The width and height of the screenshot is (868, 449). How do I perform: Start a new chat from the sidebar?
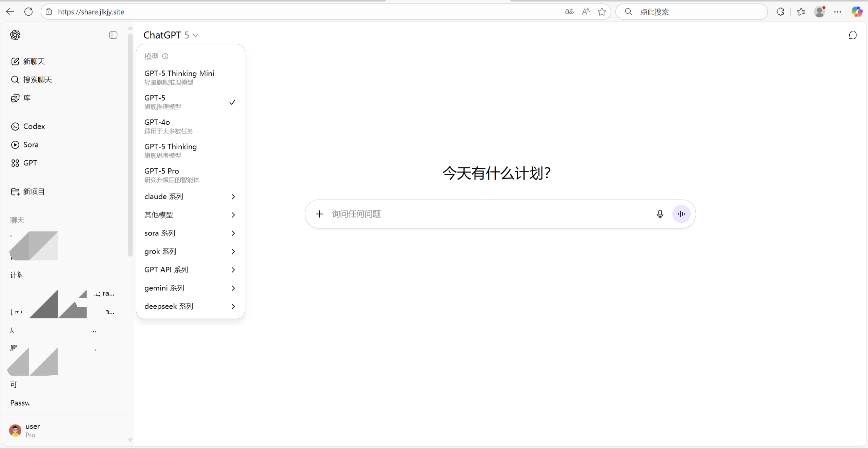34,61
